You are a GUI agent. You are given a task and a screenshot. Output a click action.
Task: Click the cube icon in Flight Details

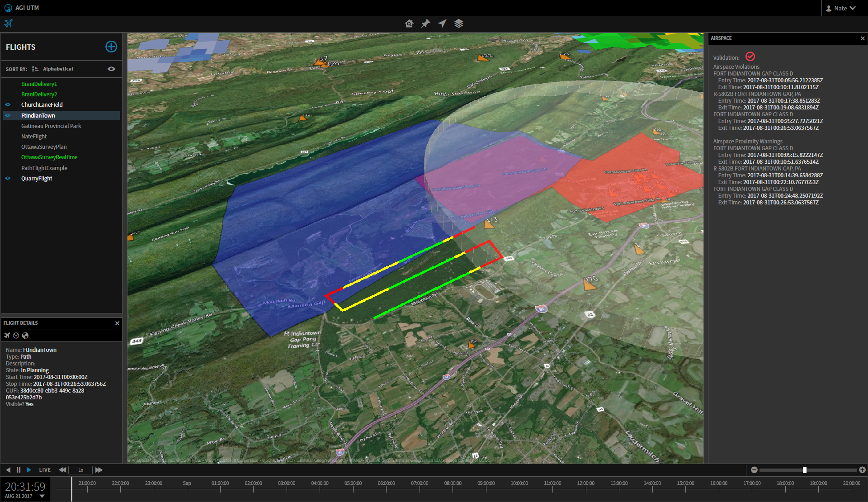point(16,336)
